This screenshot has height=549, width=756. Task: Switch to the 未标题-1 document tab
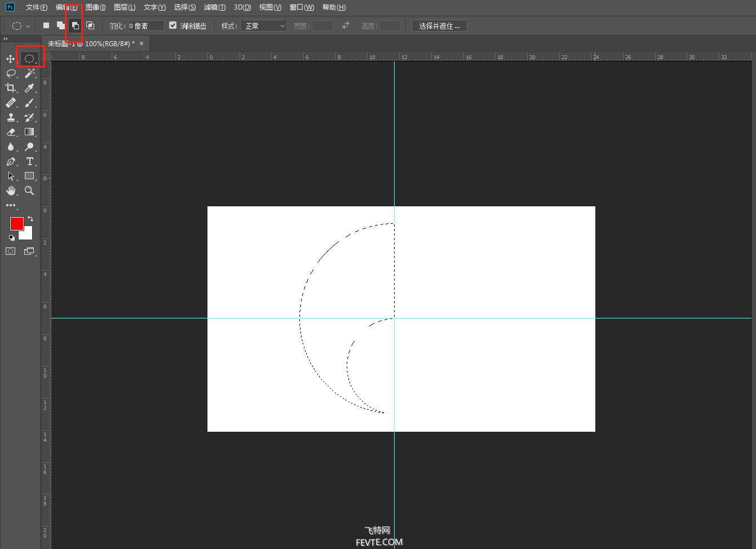(91, 43)
